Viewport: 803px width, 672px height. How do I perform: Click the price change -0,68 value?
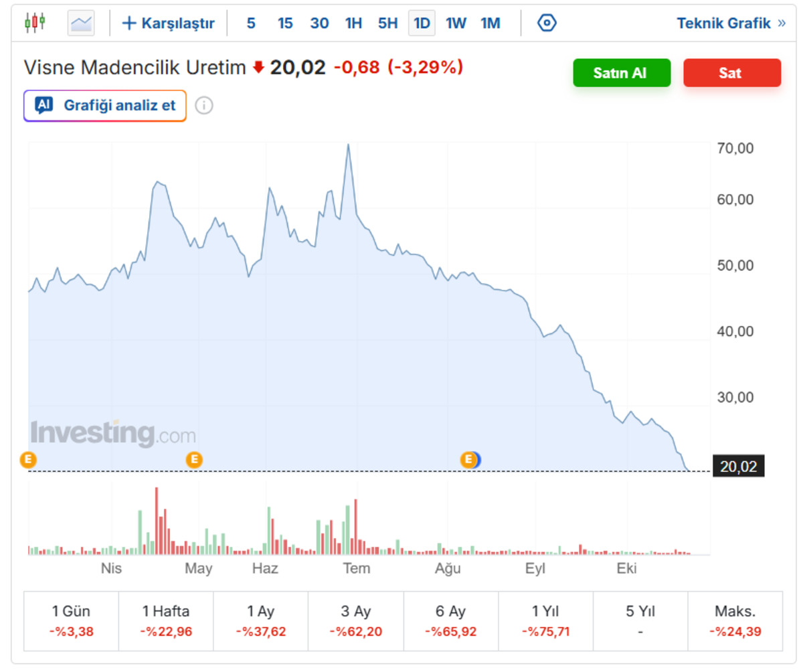[357, 67]
